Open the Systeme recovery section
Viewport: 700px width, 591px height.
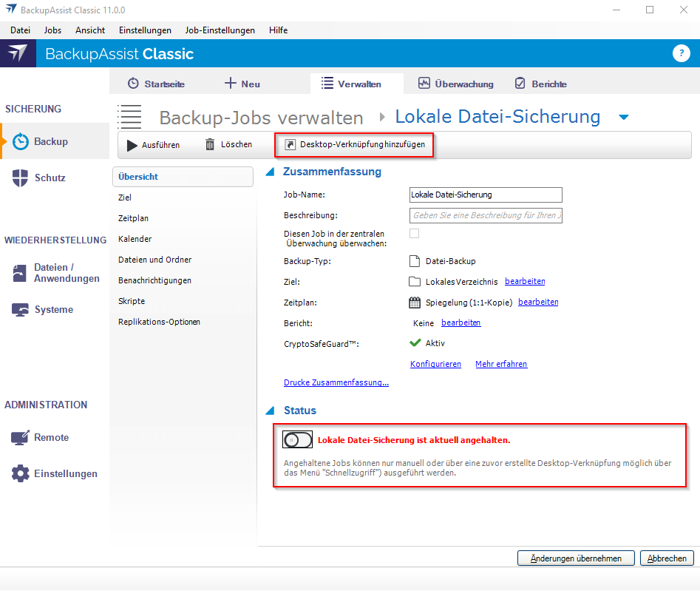53,310
